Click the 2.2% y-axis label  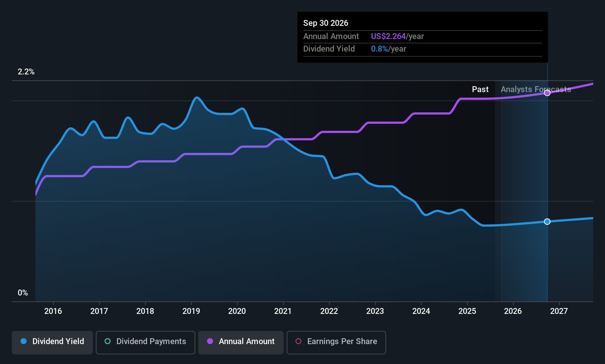click(x=26, y=72)
